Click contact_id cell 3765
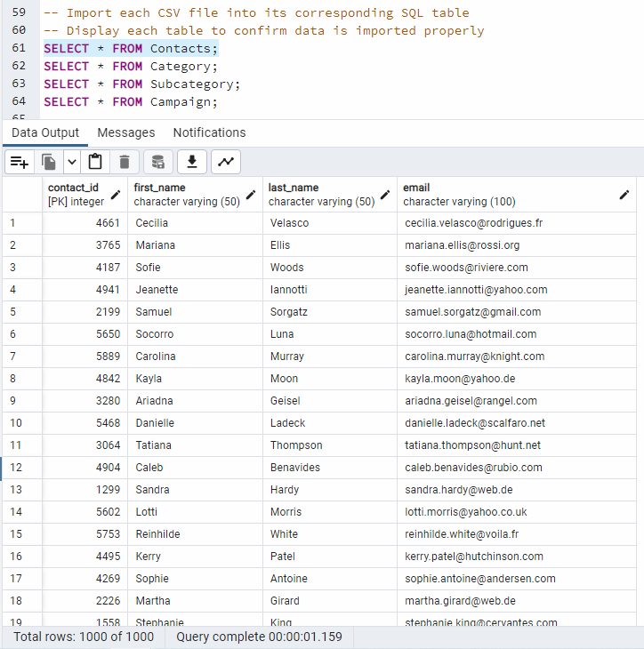644x649 pixels. 85,245
